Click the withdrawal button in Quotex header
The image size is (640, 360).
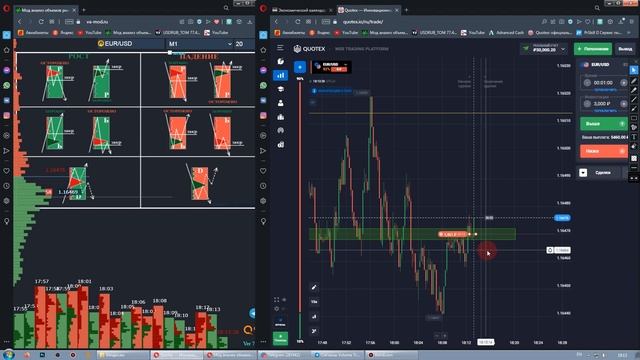click(x=624, y=49)
